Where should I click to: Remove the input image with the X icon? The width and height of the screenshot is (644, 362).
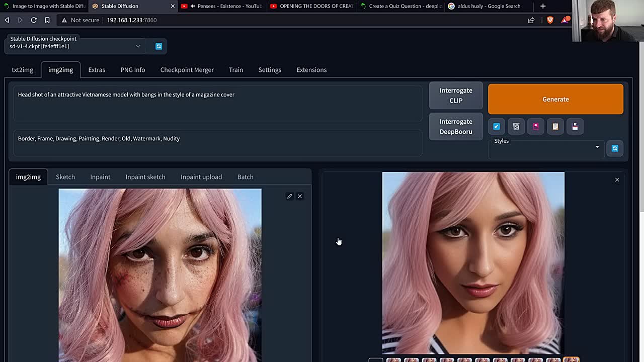300,196
